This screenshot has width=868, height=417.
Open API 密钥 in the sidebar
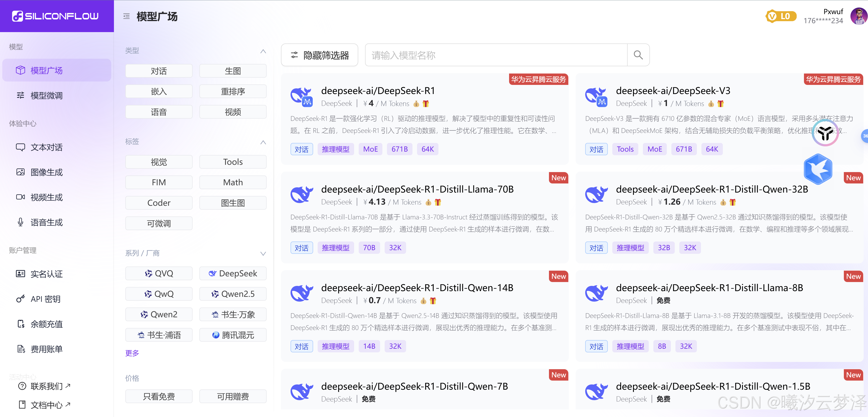[x=46, y=299]
